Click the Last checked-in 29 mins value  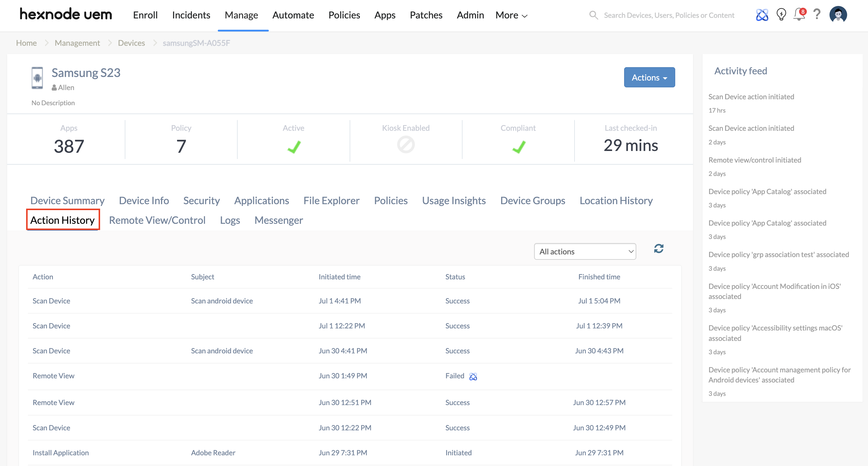(630, 145)
